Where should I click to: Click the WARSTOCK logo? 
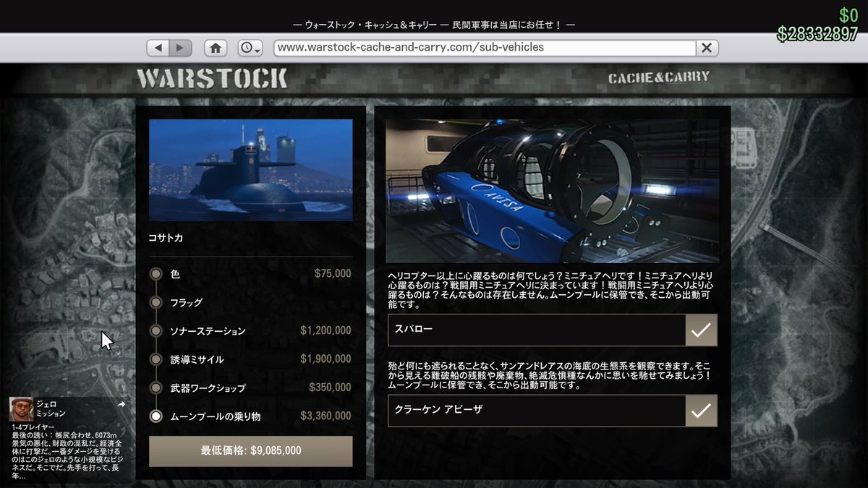pyautogui.click(x=212, y=78)
